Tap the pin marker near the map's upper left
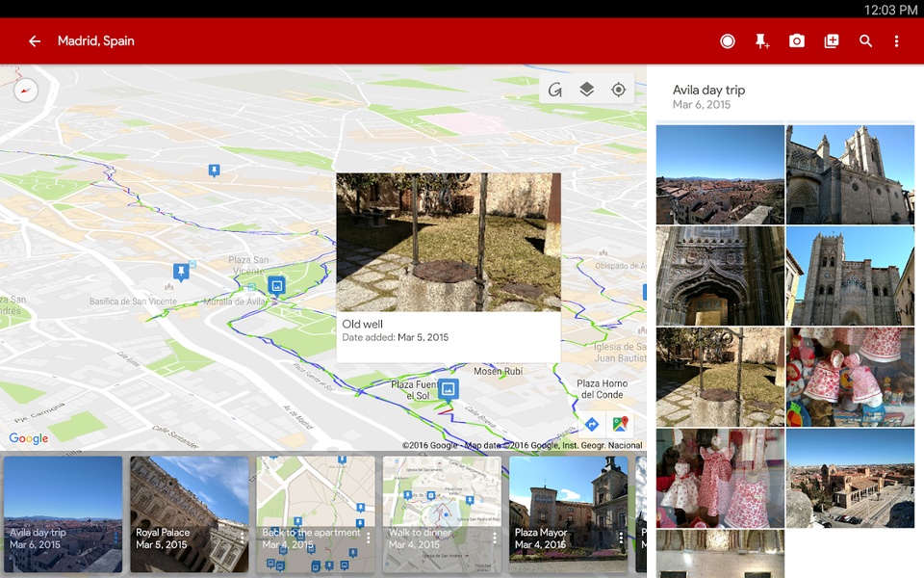Image resolution: width=924 pixels, height=578 pixels. [x=214, y=171]
